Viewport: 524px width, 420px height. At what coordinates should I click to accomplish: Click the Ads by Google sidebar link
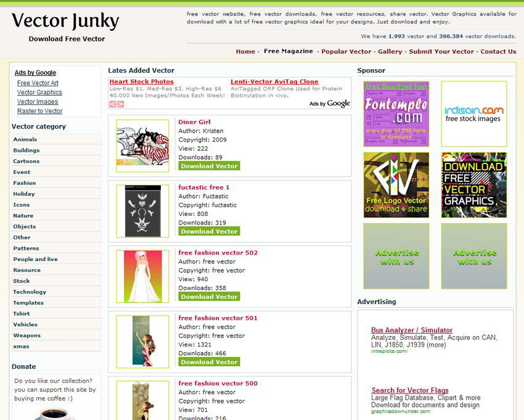(35, 73)
